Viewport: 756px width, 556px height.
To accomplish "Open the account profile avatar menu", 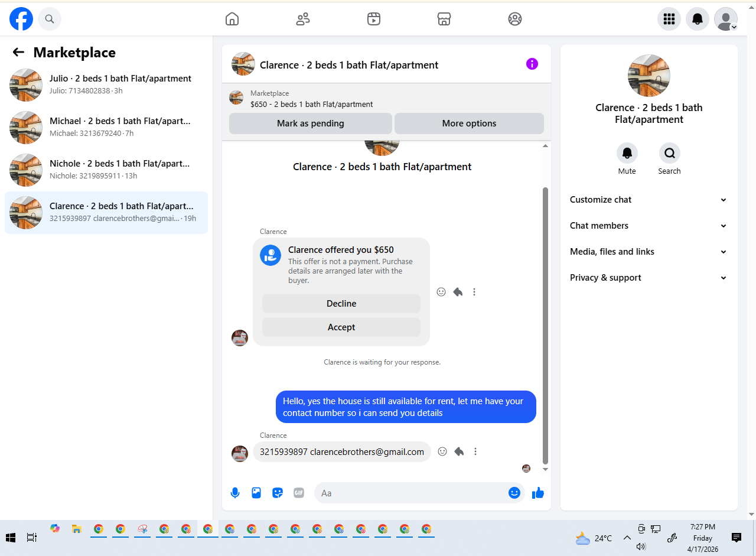I will coord(726,19).
